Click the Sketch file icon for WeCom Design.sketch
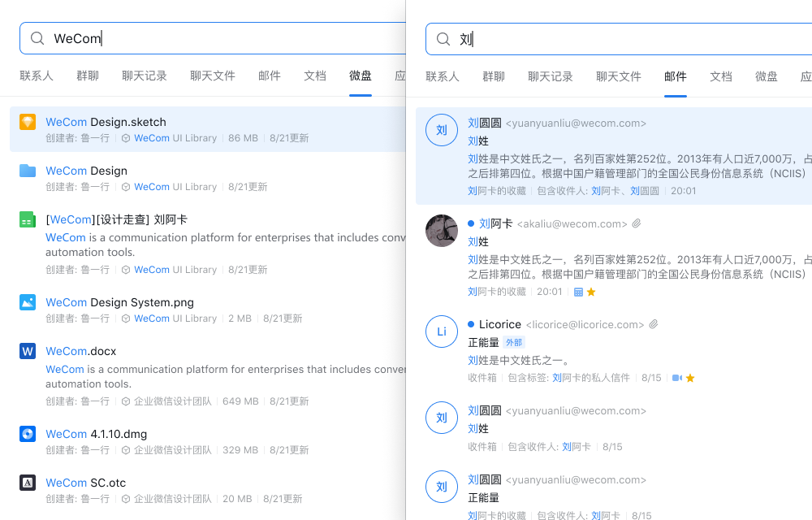The width and height of the screenshot is (812, 520). [28, 122]
